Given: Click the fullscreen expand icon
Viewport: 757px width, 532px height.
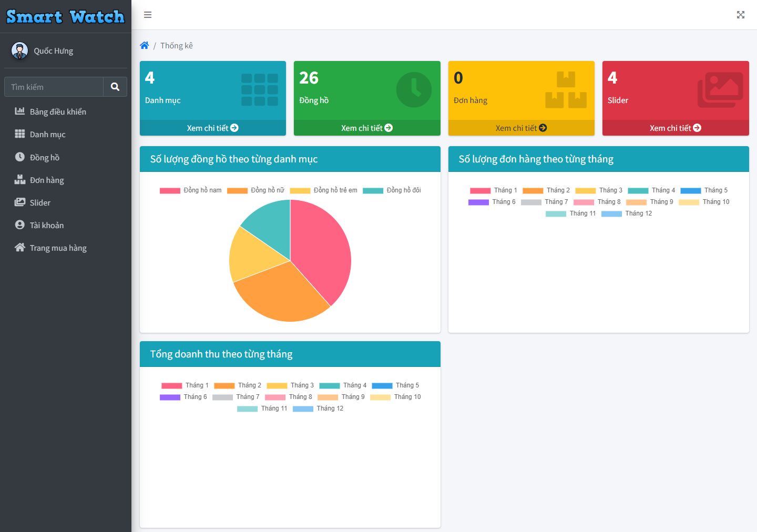Looking at the screenshot, I should pyautogui.click(x=740, y=15).
